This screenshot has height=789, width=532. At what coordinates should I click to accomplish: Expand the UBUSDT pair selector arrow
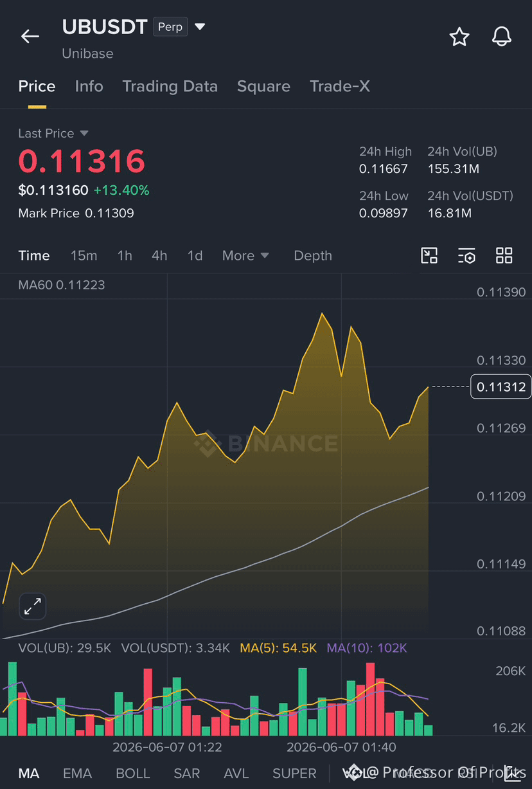200,27
